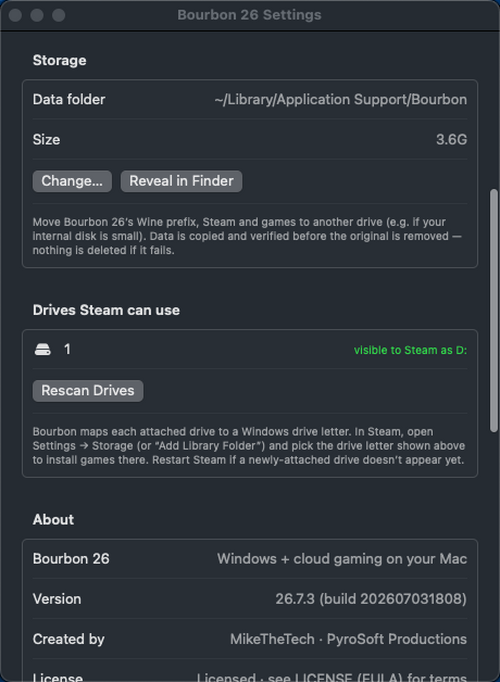Click the About section heading
Screen dimensions: 500x682
coord(53,519)
